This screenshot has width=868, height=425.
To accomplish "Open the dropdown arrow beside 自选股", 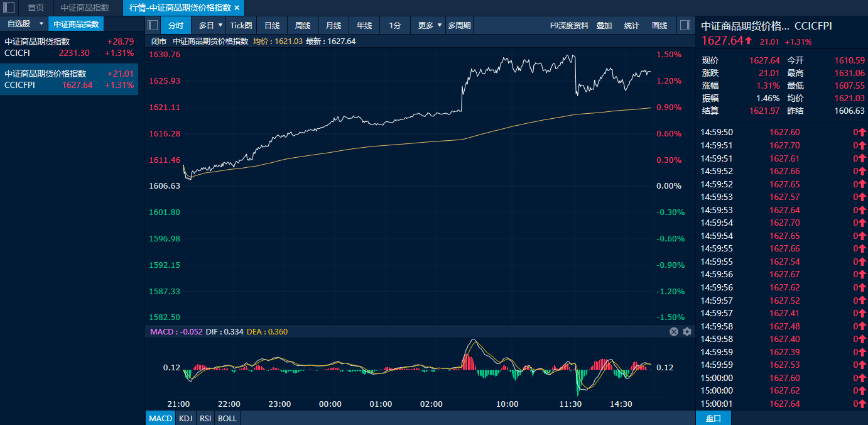I will tap(41, 24).
